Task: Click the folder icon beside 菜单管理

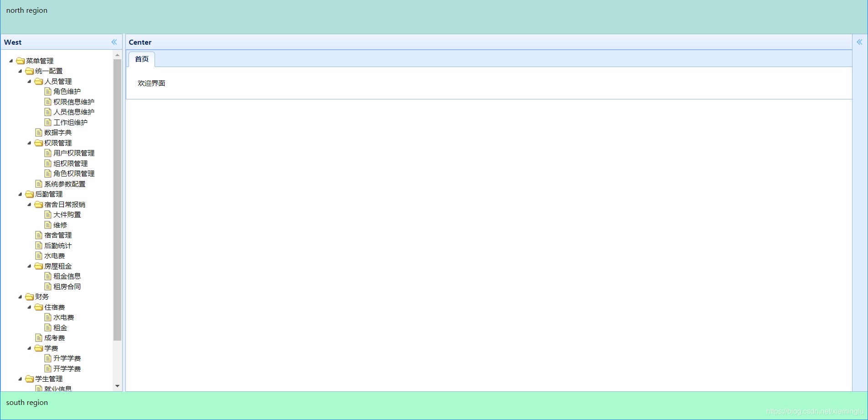Action: 20,61
